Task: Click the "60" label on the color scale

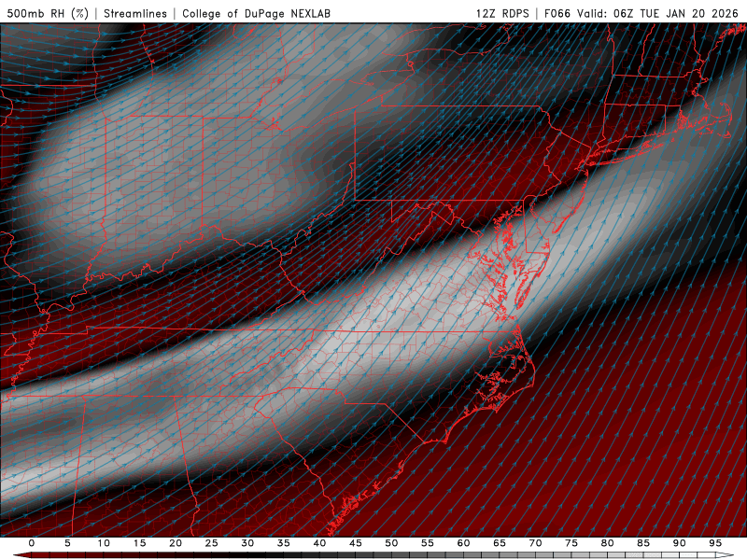Action: coord(463,543)
